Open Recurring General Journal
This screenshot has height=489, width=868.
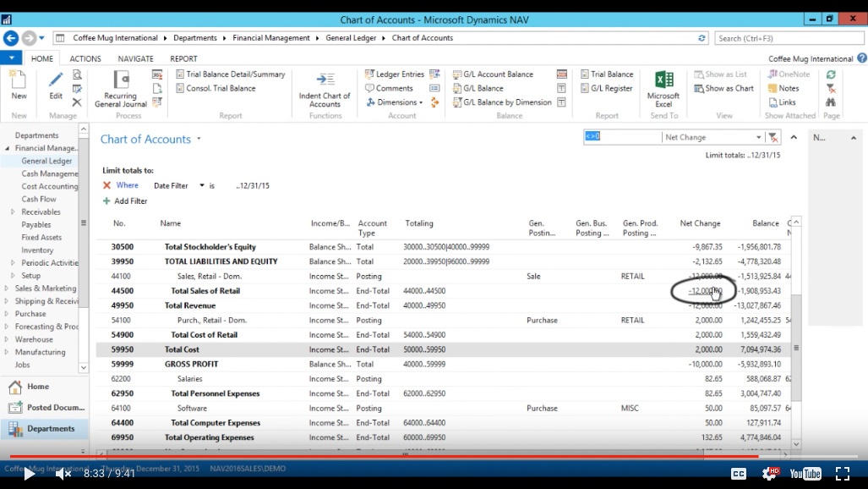(x=121, y=89)
